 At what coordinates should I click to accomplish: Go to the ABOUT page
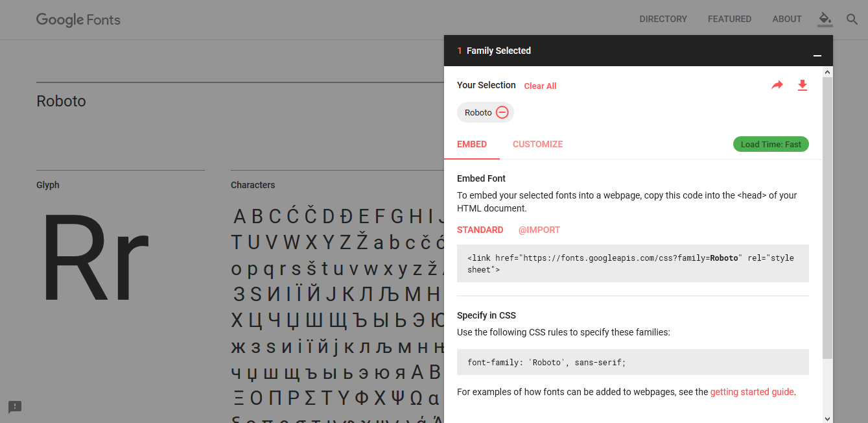[787, 19]
